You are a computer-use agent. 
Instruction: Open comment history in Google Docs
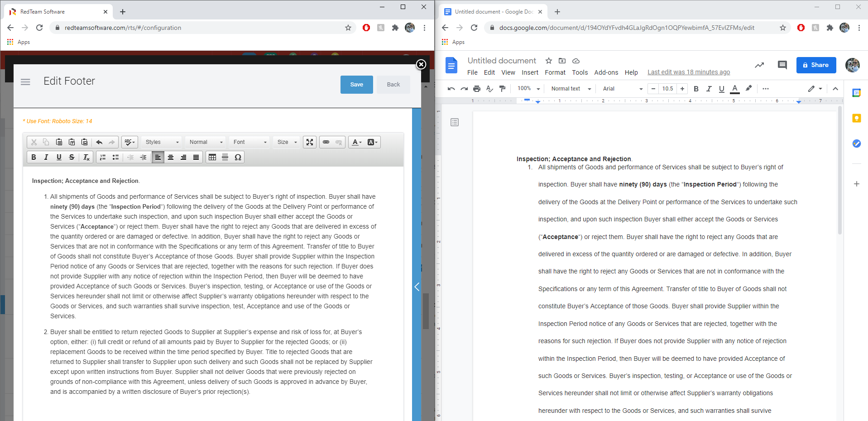coord(782,65)
